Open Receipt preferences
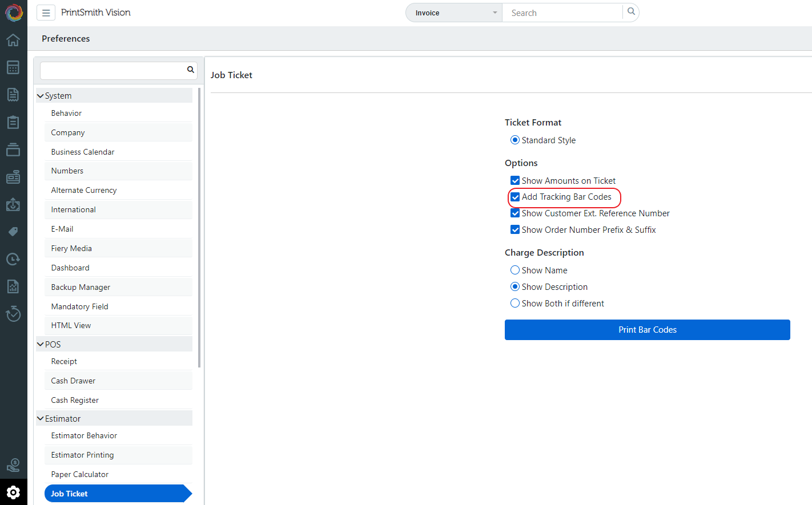Screen dimensions: 812x505 [x=118, y=361]
